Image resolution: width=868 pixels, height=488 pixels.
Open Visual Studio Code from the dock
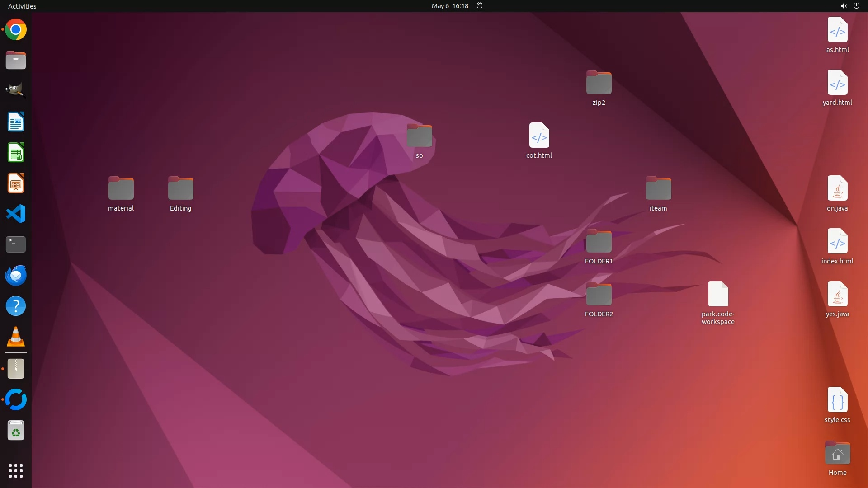click(x=16, y=214)
